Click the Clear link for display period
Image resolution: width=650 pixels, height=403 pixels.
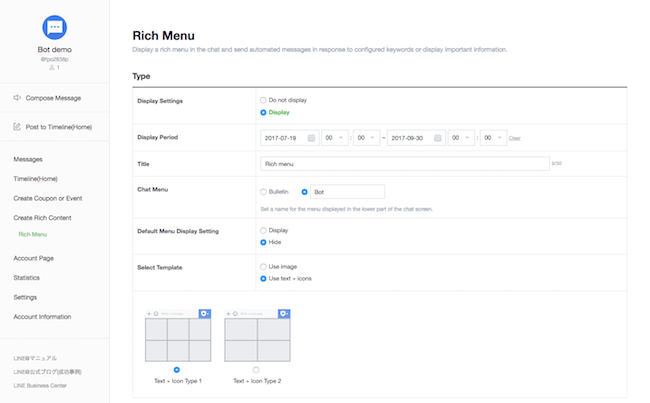click(514, 138)
